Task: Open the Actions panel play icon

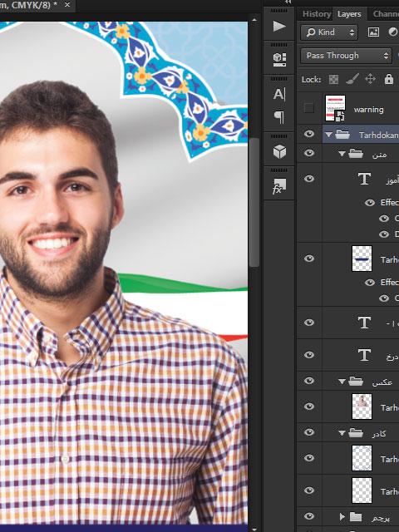Action: click(x=279, y=26)
